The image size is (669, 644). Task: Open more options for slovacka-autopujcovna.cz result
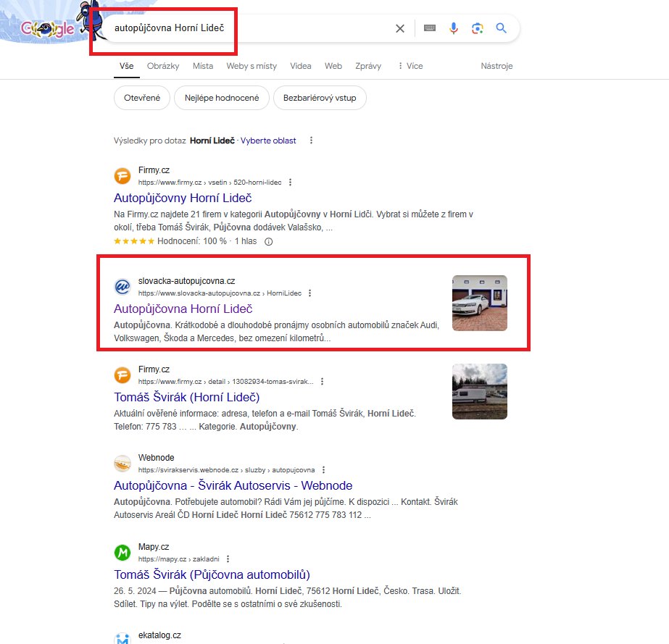point(309,293)
